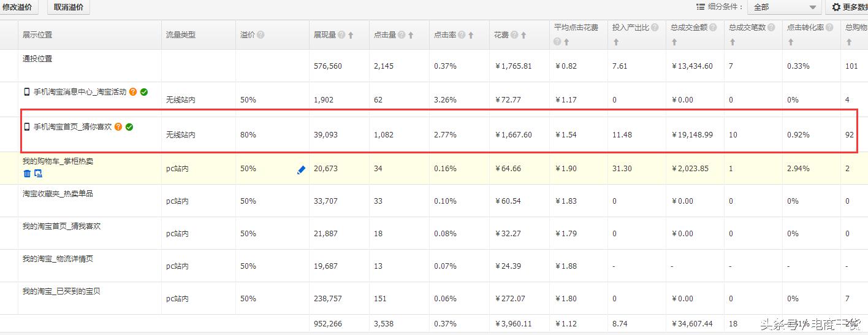This screenshot has width=868, height=335.
Task: Click 花费 value ¥1,667.60
Action: coord(513,134)
